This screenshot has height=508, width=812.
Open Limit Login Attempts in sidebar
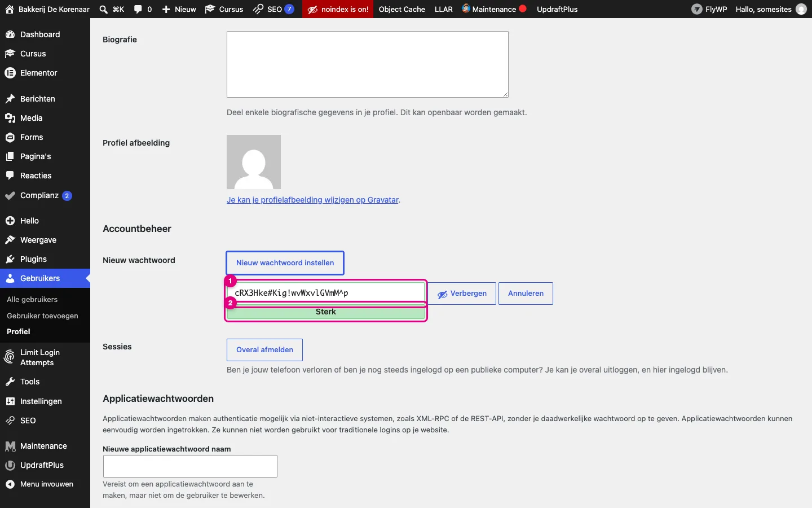point(45,357)
